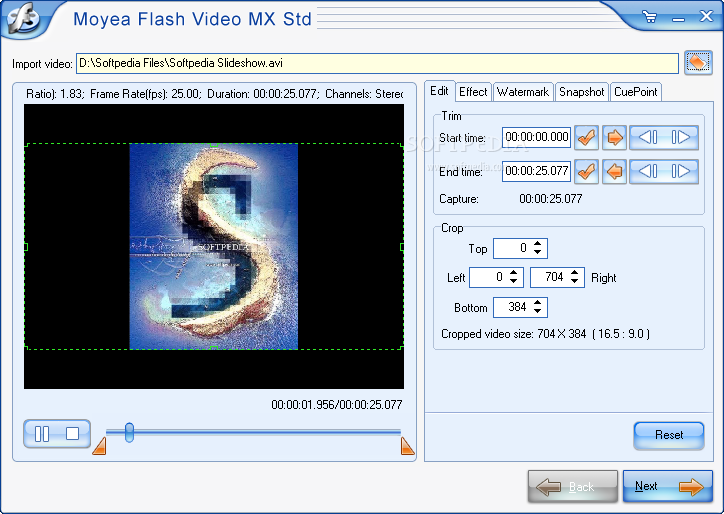Viewport: 724px width, 514px height.
Task: Decrease the Top crop value
Action: pos(537,252)
